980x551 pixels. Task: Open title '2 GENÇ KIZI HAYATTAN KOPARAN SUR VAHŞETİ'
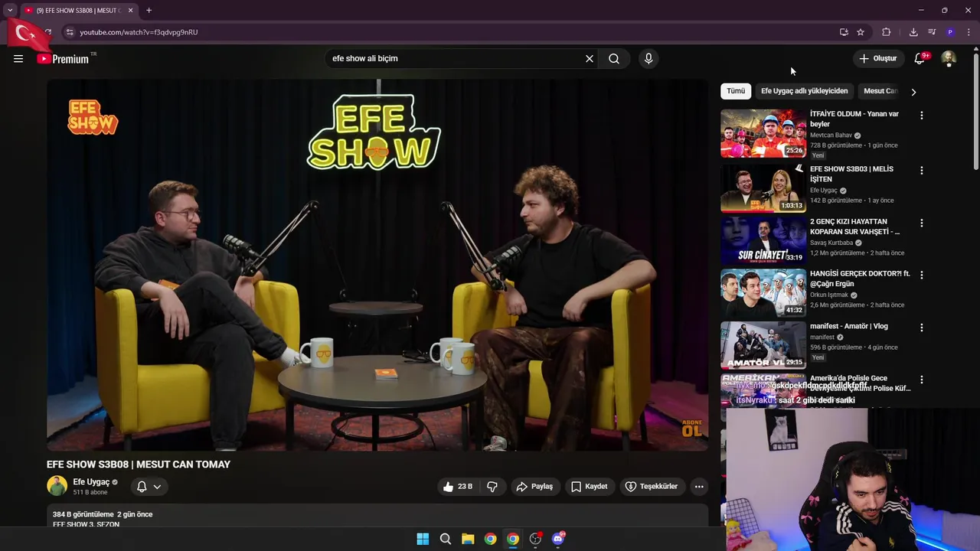pos(856,227)
